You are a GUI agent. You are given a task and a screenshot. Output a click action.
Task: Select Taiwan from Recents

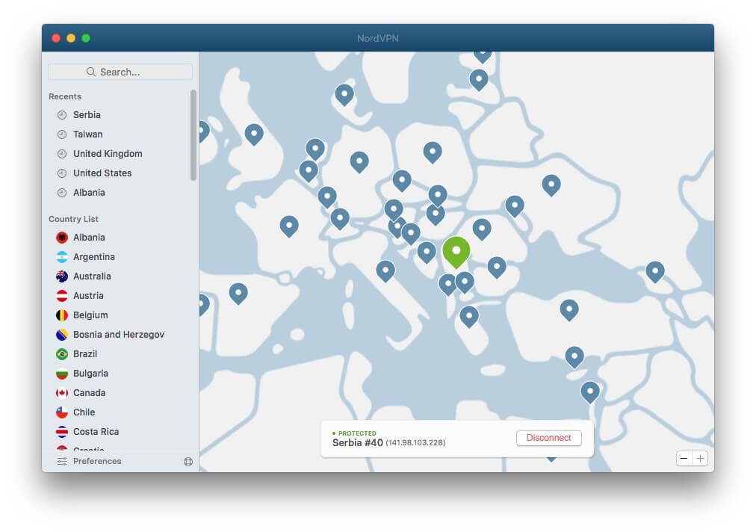87,134
